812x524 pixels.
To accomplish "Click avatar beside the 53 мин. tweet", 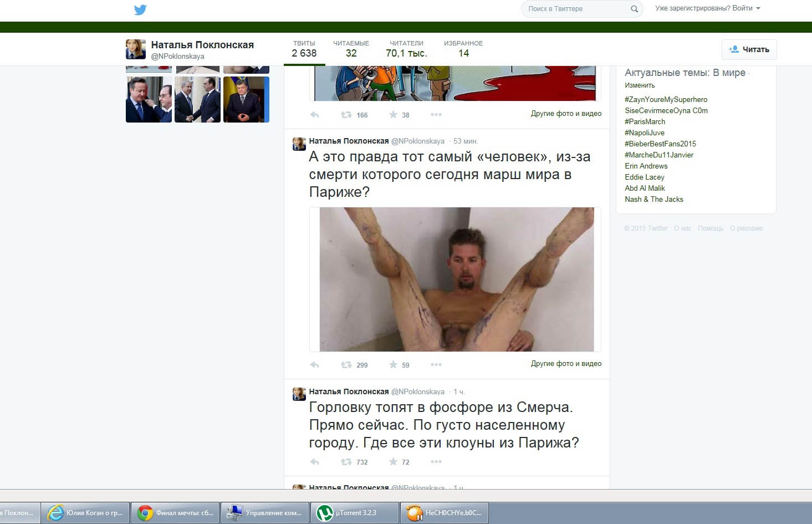I will (299, 144).
